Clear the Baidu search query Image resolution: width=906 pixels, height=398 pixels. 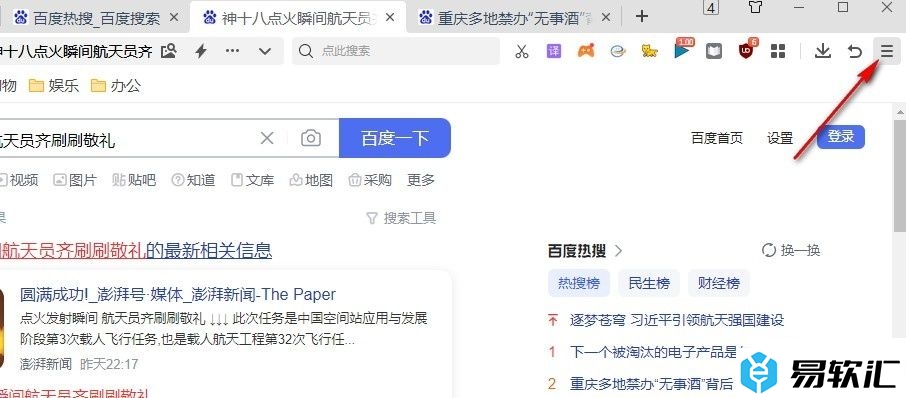tap(266, 138)
